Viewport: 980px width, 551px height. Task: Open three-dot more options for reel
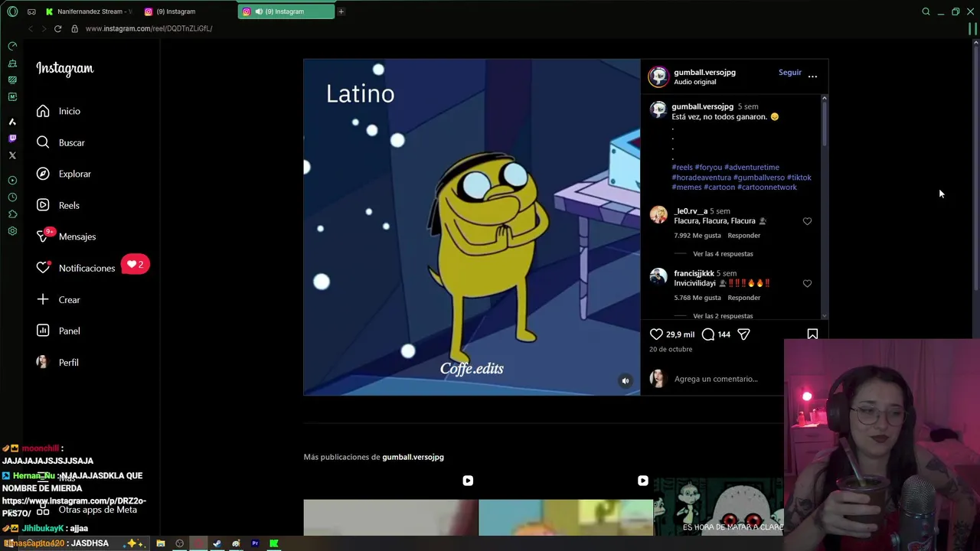click(812, 77)
